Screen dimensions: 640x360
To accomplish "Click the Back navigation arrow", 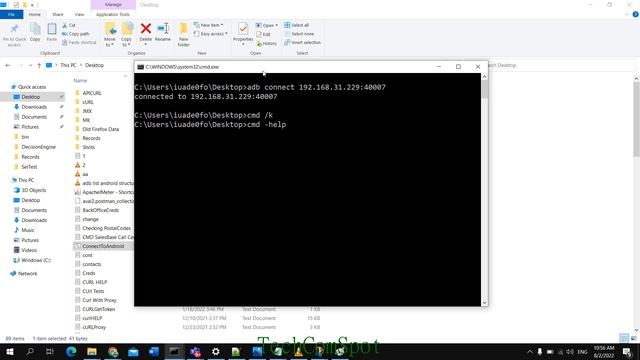I will (8, 65).
